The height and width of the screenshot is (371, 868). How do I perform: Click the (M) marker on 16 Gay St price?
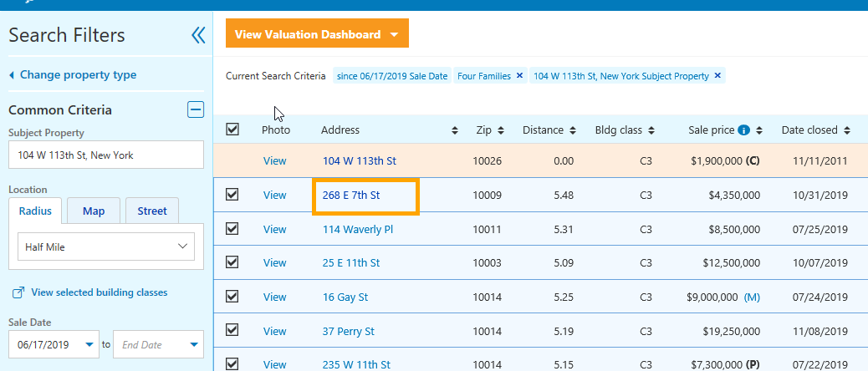tap(752, 297)
